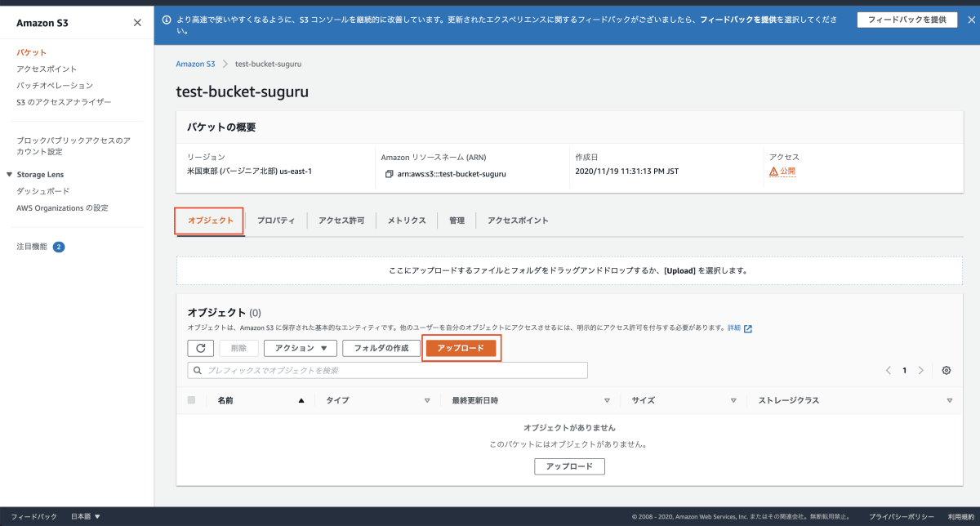Screen dimensions: 980x526
Task: Click the public access warning triangle icon
Action: point(773,172)
